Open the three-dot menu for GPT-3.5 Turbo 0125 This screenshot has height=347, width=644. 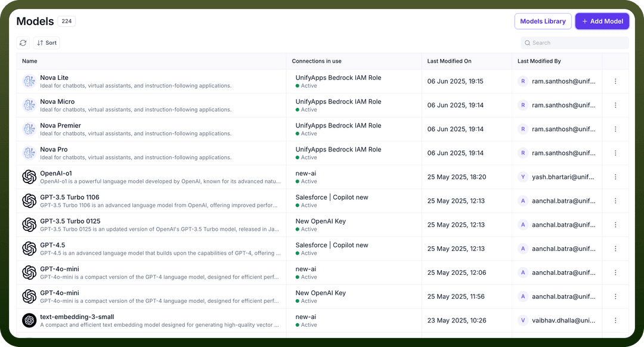[615, 225]
